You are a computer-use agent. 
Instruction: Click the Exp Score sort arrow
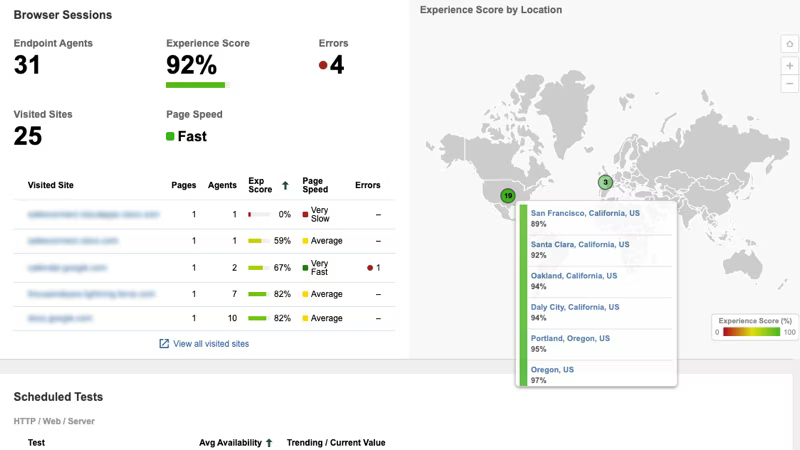point(285,186)
